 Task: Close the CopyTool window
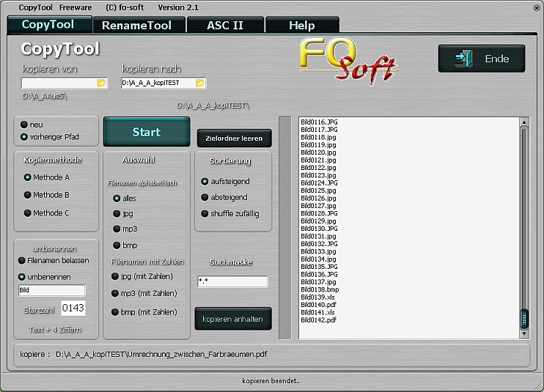537,8
